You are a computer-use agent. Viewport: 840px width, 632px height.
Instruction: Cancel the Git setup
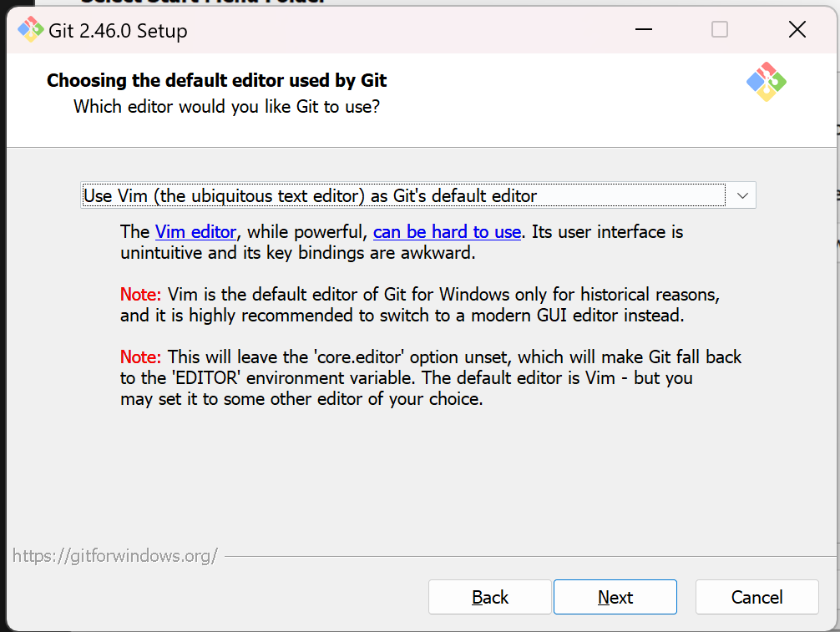pos(757,597)
